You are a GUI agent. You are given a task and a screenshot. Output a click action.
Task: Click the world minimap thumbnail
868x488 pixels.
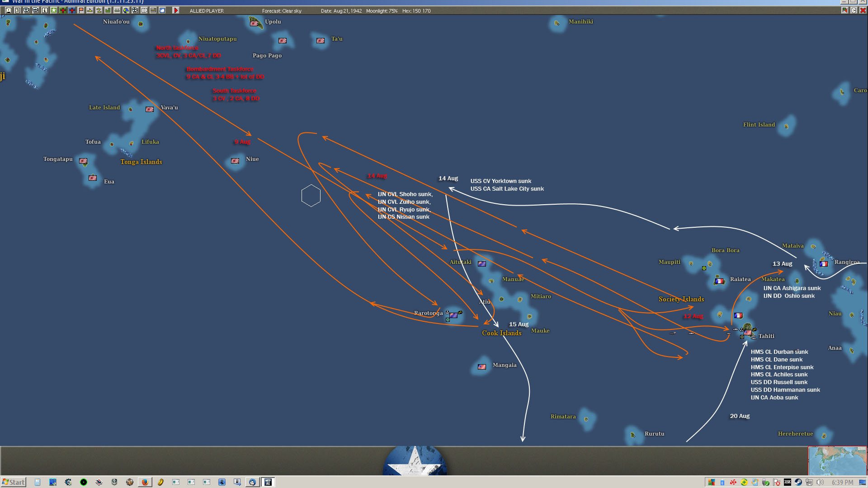837,461
